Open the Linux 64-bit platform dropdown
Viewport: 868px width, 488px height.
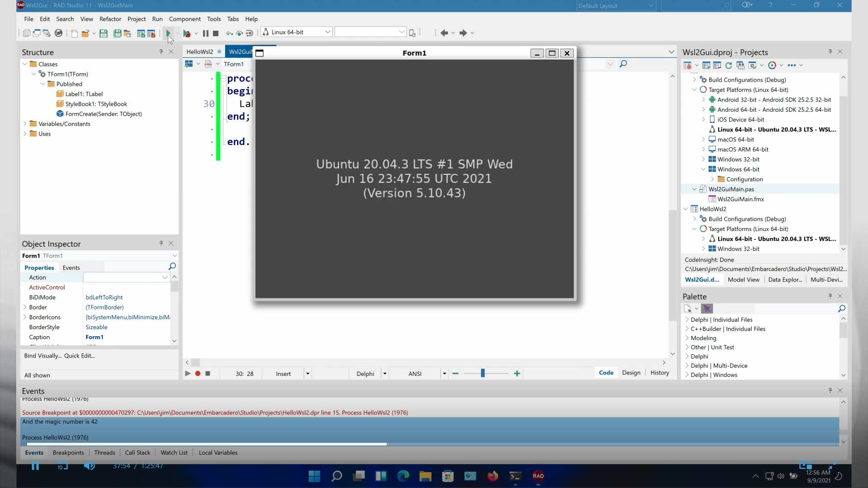tap(327, 32)
